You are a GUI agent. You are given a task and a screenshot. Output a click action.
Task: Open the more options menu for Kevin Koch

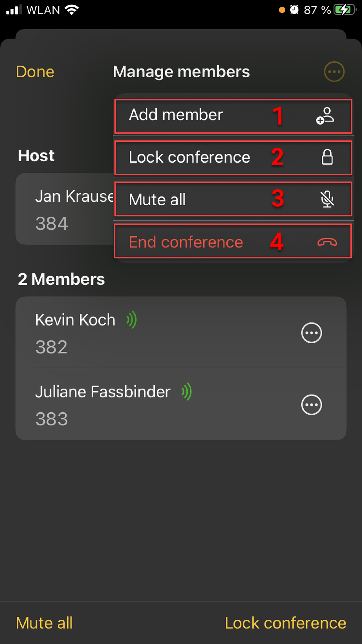tap(311, 333)
